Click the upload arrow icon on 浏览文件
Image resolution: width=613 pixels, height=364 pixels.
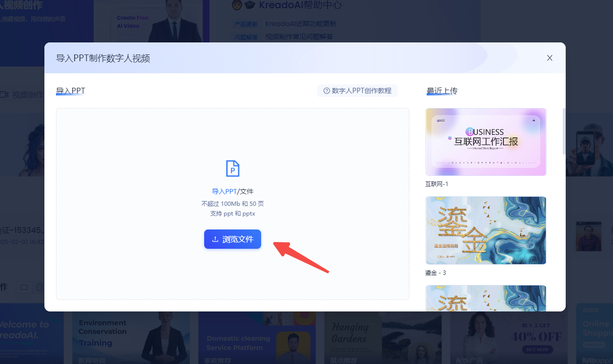coord(215,239)
